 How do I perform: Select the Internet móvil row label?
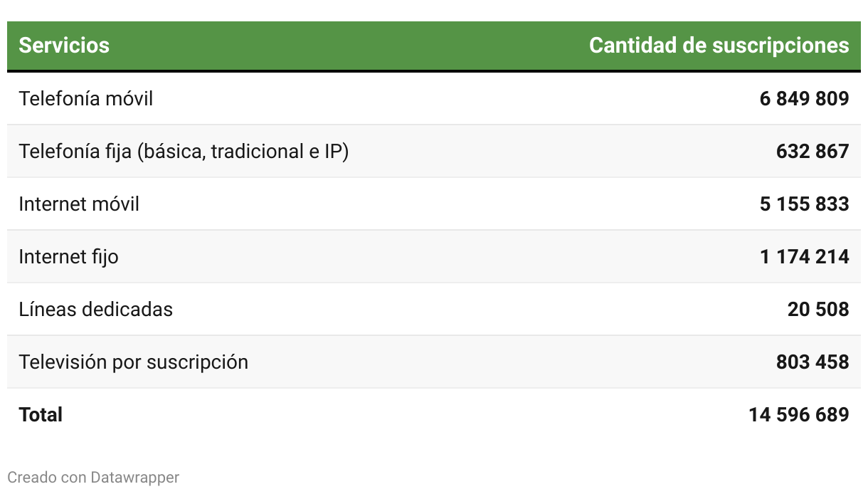coord(79,204)
